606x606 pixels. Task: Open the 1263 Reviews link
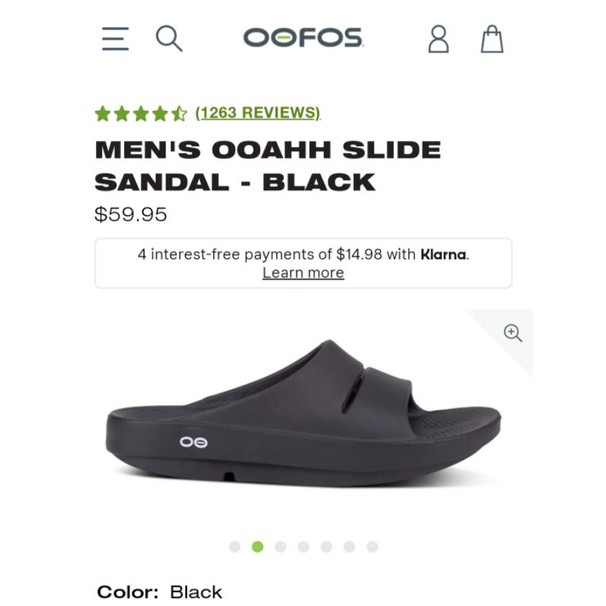258,113
